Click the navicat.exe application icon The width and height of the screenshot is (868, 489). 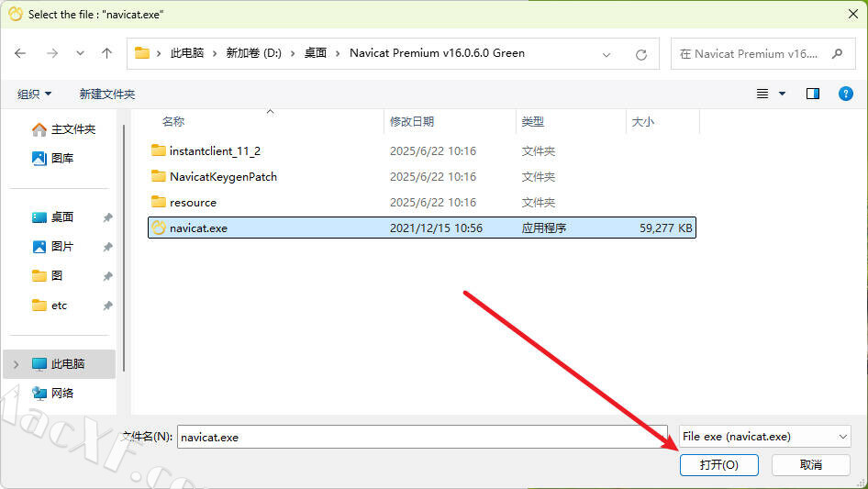click(159, 228)
